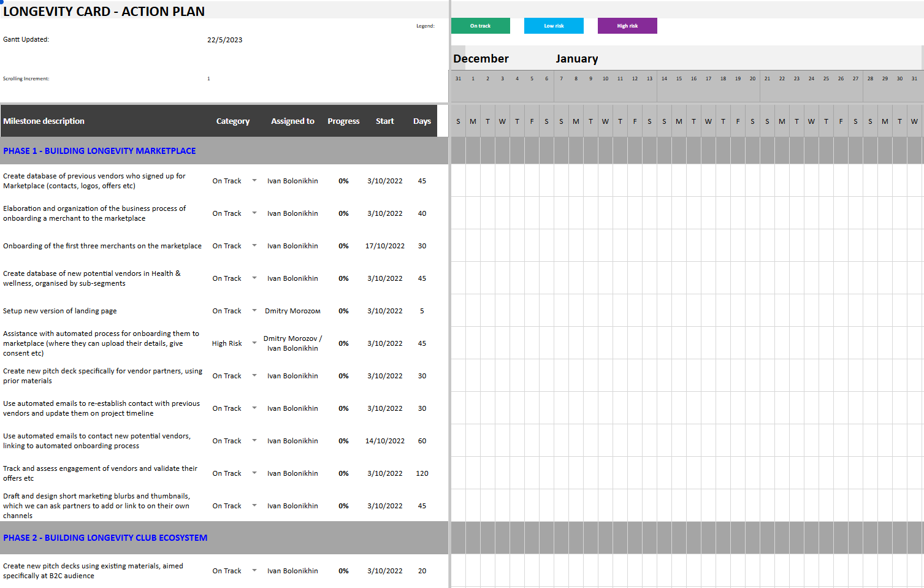The height and width of the screenshot is (588, 924).
Task: Click the December month label in timeline
Action: click(x=481, y=59)
